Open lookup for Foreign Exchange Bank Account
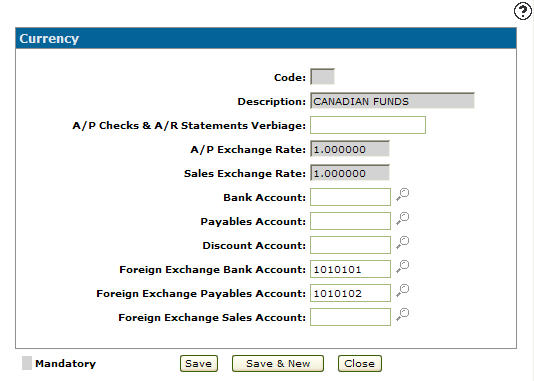Image resolution: width=534 pixels, height=381 pixels. click(x=403, y=266)
